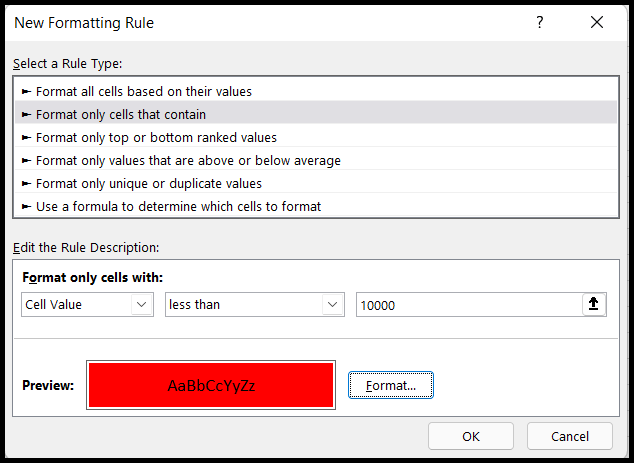This screenshot has width=634, height=463.
Task: Click the 'Select a Rule Type:' label
Action: [x=67, y=63]
